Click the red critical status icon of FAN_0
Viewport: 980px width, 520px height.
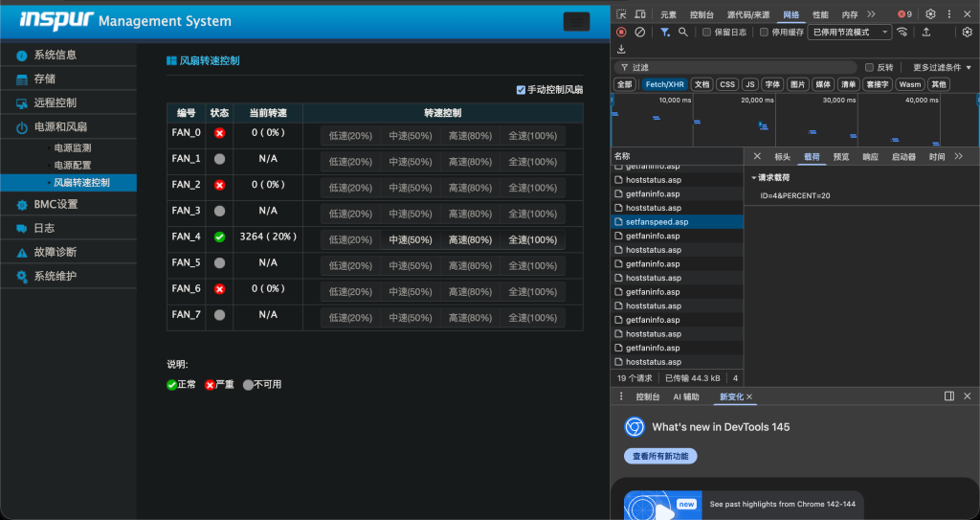point(219,133)
